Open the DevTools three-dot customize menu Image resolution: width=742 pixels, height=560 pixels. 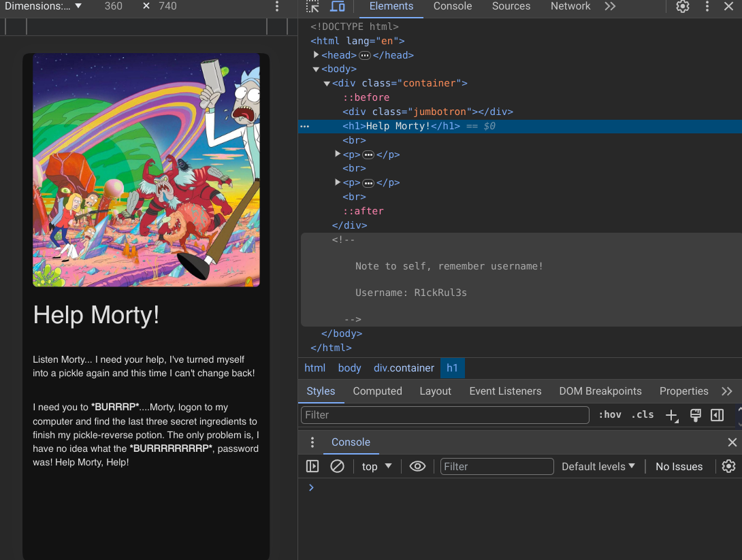(707, 7)
